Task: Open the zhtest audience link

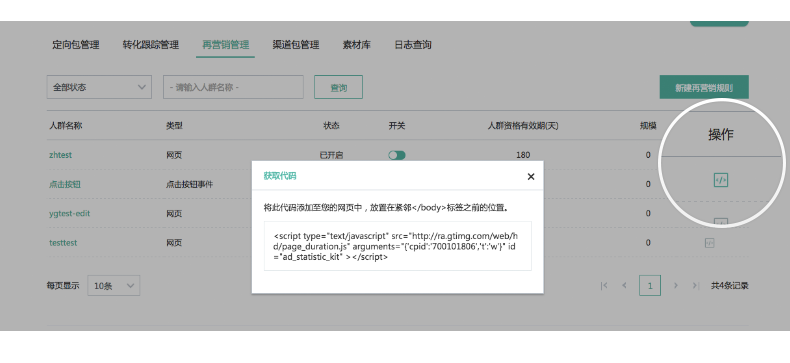Action: [60, 155]
